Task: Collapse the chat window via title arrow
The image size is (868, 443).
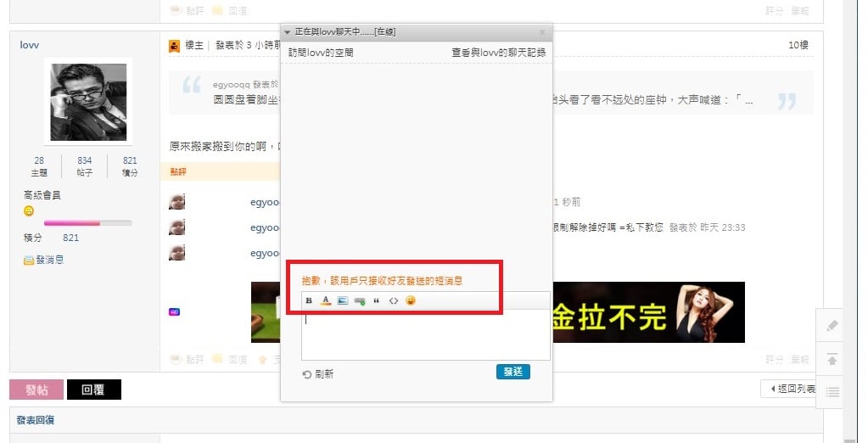Action: (288, 32)
